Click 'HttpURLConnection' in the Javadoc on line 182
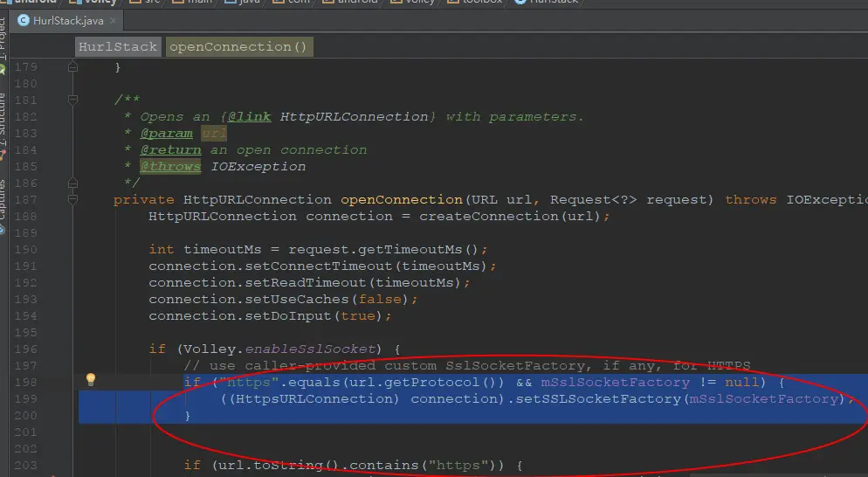Image resolution: width=868 pixels, height=477 pixels. [354, 117]
